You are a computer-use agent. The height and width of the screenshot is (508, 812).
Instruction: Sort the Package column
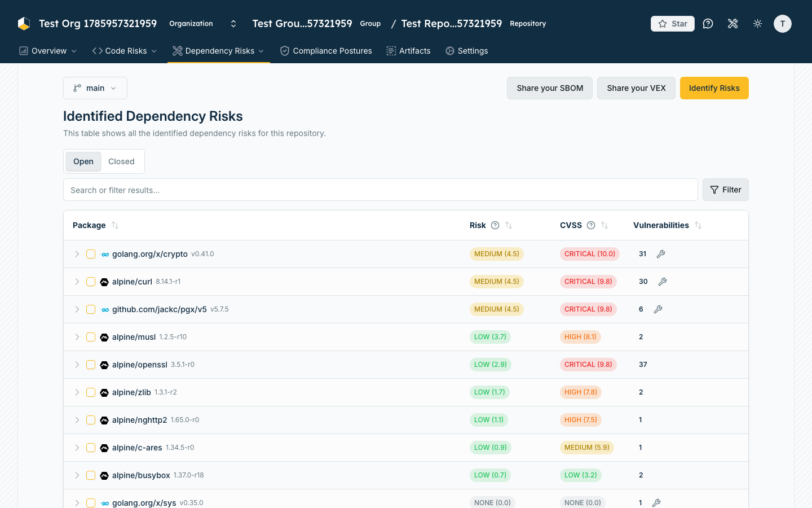(115, 225)
